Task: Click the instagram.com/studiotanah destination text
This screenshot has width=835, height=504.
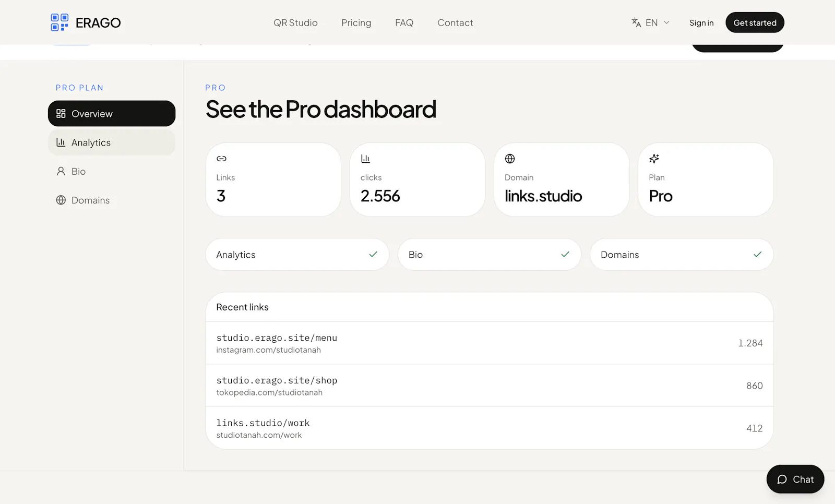Action: [269, 350]
